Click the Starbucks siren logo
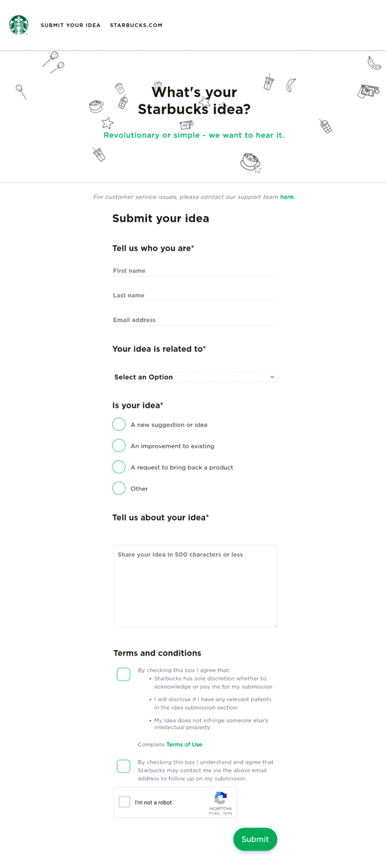This screenshot has height=868, width=386. coord(18,25)
